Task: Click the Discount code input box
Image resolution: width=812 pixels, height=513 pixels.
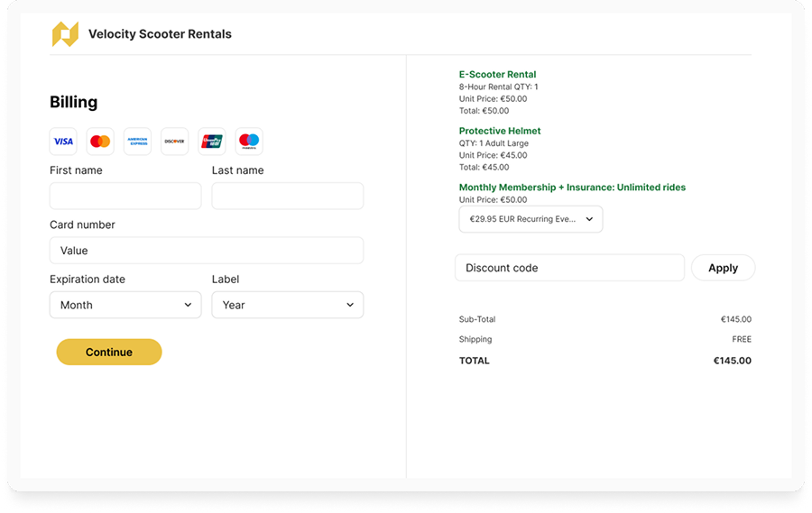Action: click(569, 268)
